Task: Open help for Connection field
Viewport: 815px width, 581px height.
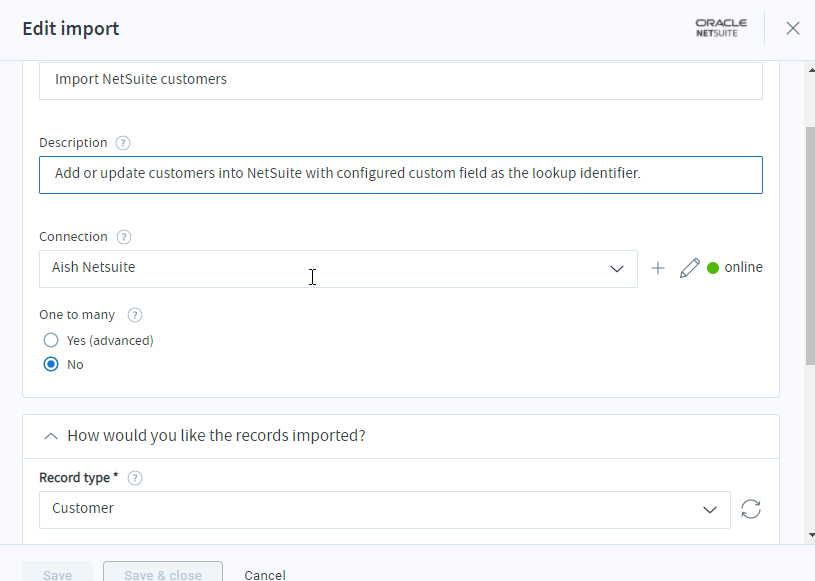Action: click(124, 237)
